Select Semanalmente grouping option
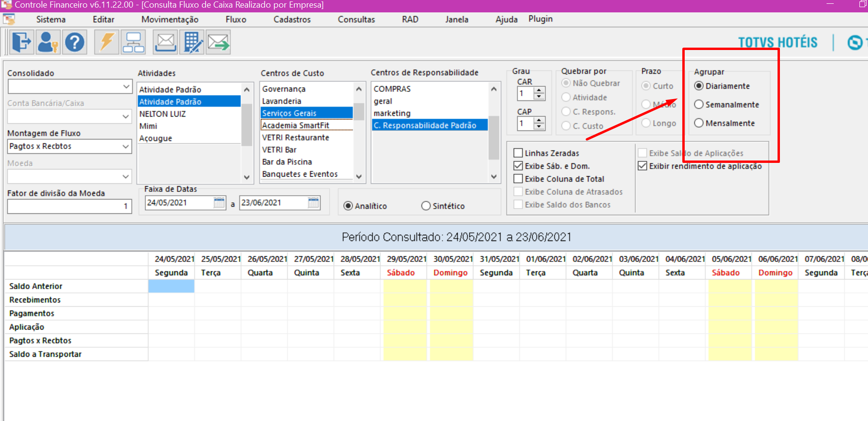The height and width of the screenshot is (421, 868). [727, 105]
